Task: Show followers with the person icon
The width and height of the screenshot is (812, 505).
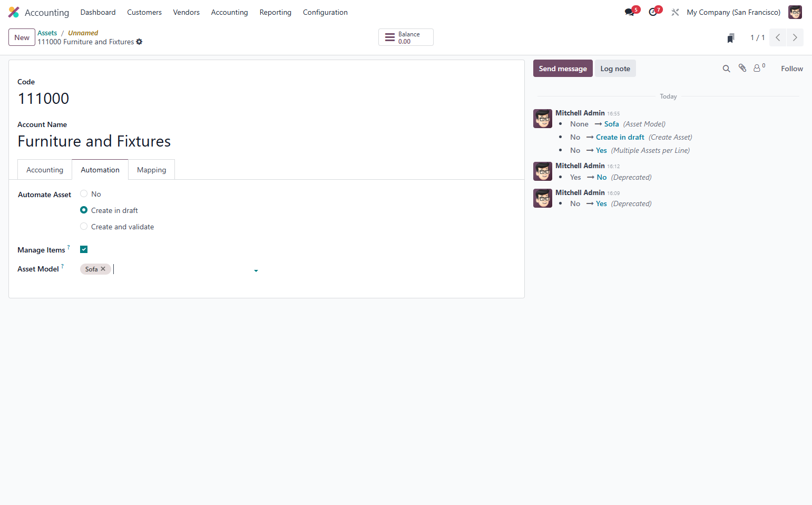Action: click(757, 68)
